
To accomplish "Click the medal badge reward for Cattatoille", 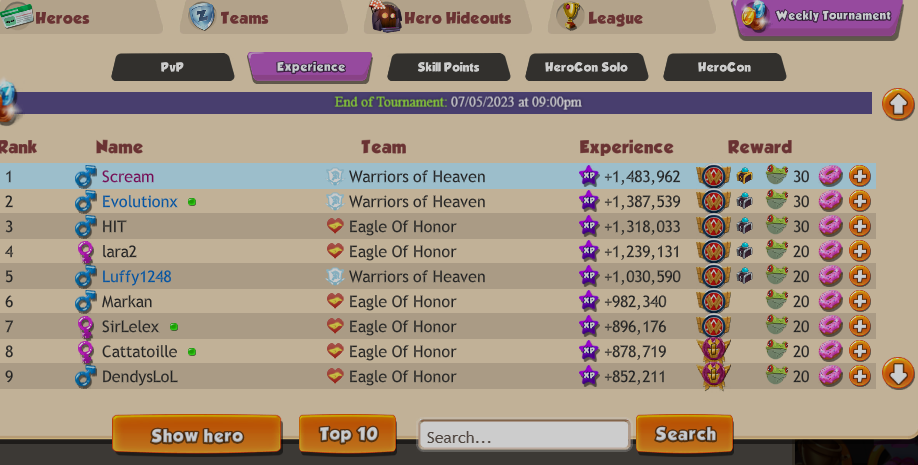I will tap(714, 351).
